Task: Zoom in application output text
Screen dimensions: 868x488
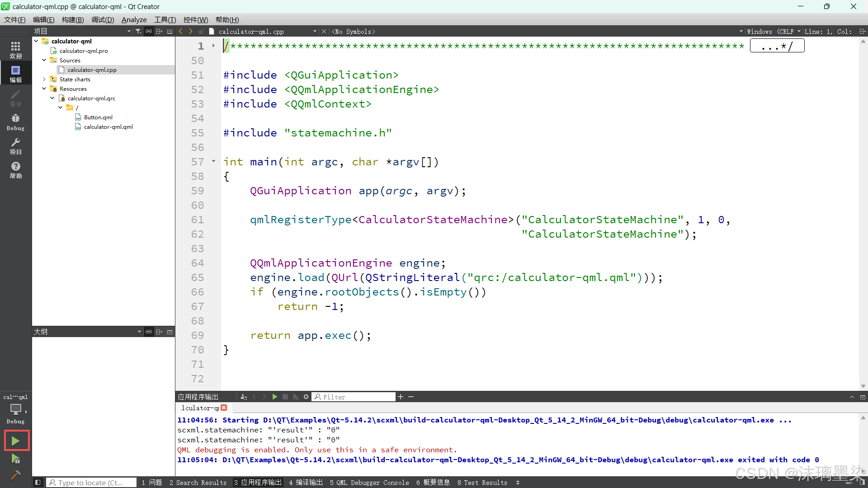Action: click(401, 397)
